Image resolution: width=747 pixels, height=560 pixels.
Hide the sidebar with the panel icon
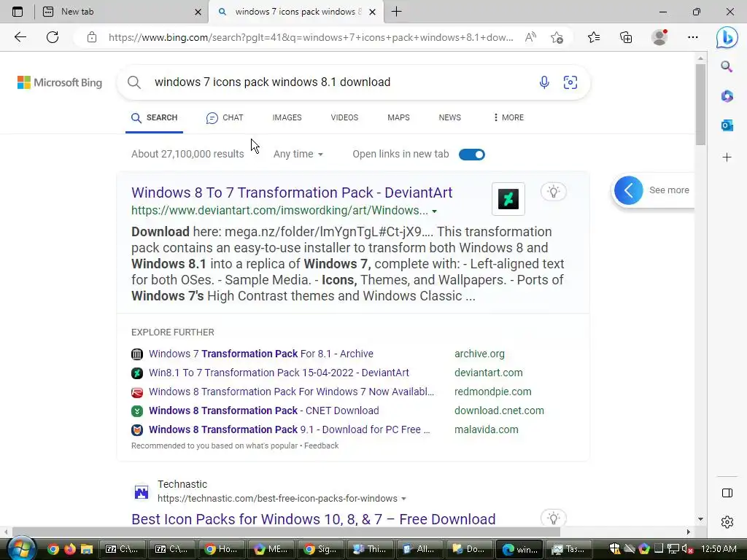(727, 493)
